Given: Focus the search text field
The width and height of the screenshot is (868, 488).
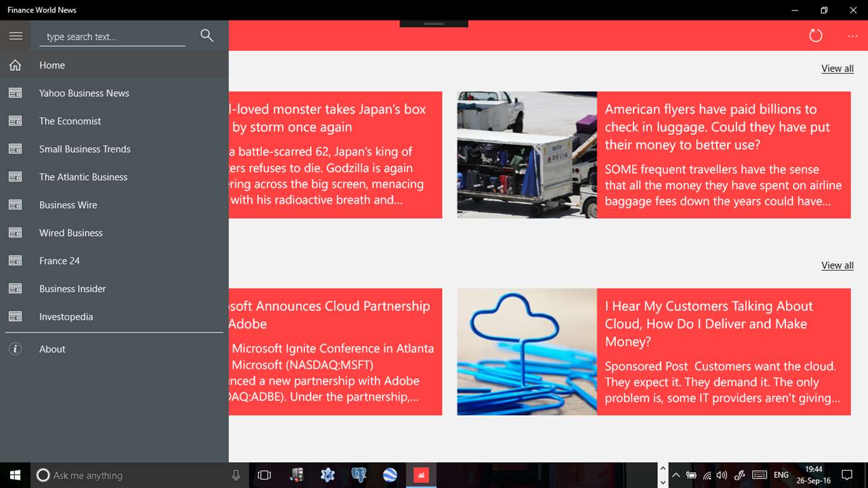Looking at the screenshot, I should [113, 37].
